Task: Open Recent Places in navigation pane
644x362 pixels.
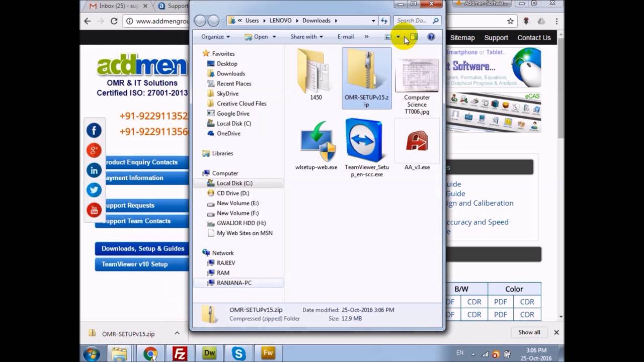Action: (234, 83)
